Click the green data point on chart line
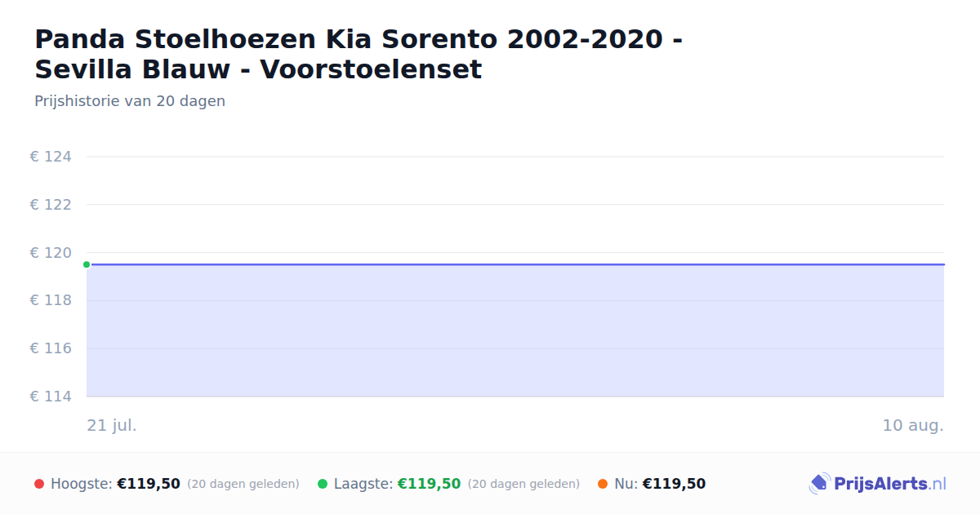The width and height of the screenshot is (980, 514). point(87,264)
